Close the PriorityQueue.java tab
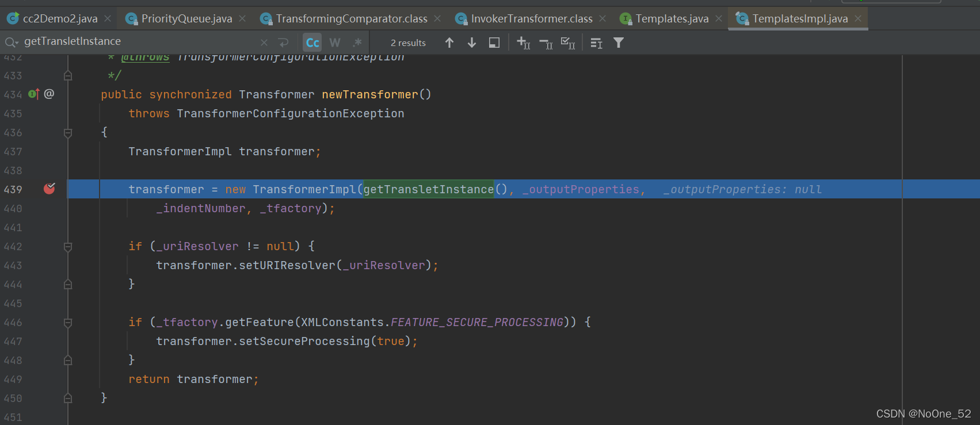 click(242, 19)
